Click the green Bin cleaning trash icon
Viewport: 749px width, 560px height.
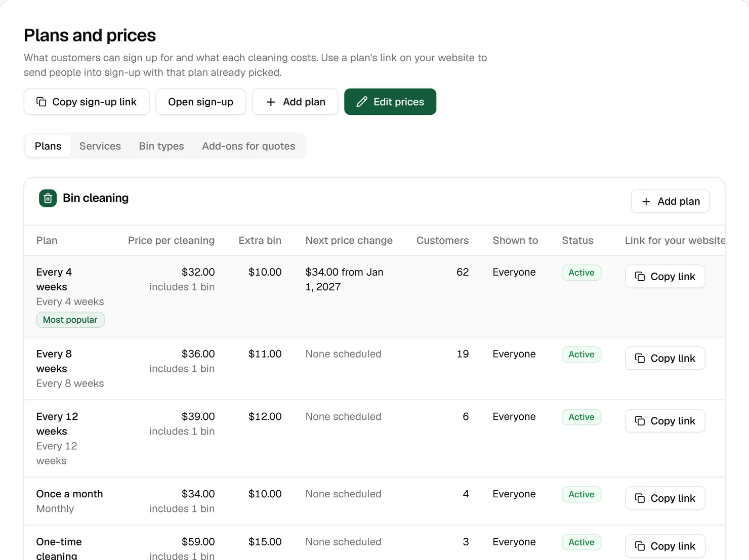pos(48,198)
